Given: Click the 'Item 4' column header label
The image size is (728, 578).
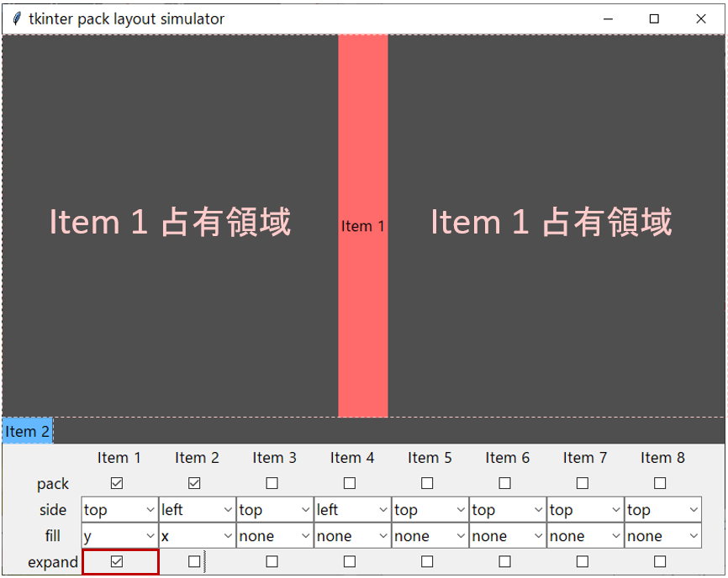Looking at the screenshot, I should (x=352, y=458).
